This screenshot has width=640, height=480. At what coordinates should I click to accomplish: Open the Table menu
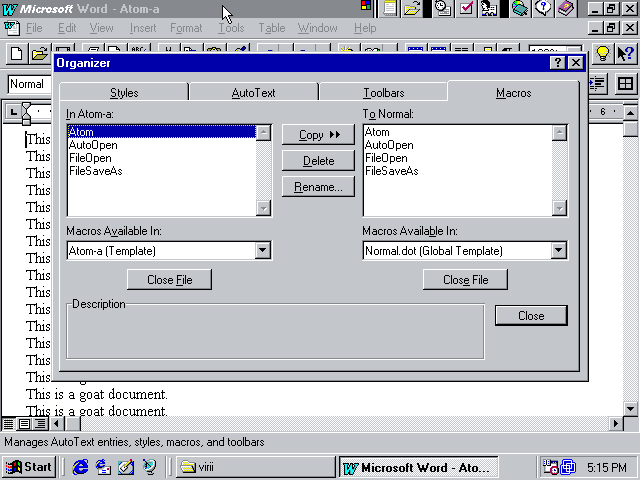coord(271,28)
